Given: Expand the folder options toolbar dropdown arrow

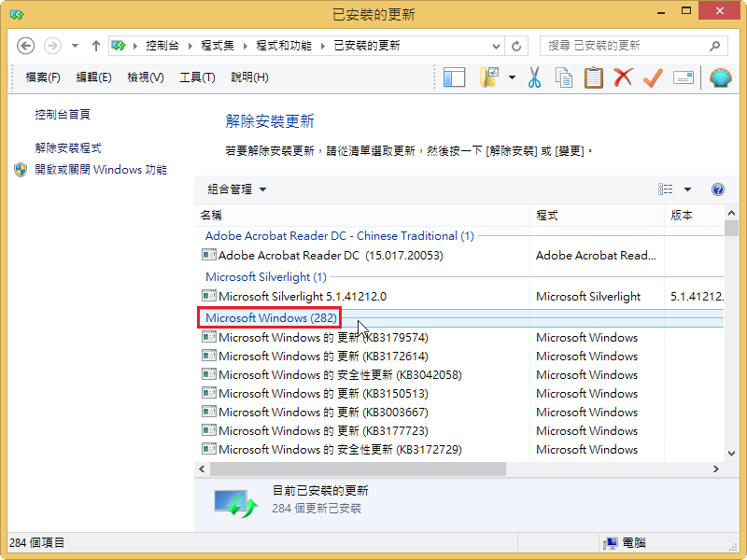Looking at the screenshot, I should [512, 77].
